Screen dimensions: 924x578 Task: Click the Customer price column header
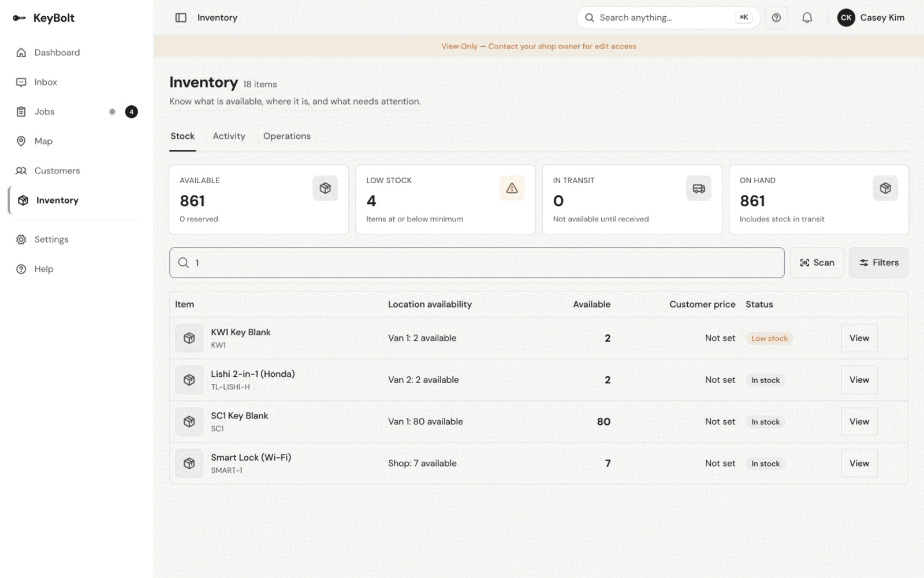(702, 304)
